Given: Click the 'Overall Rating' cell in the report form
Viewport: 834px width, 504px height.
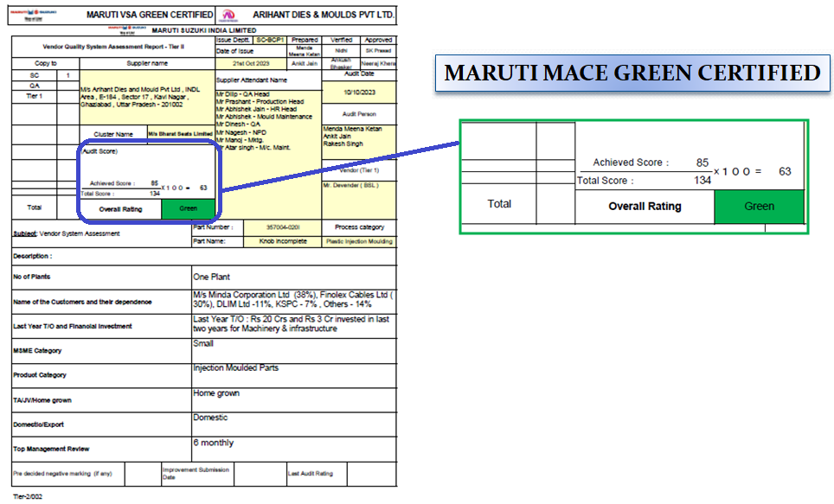Looking at the screenshot, I should (121, 209).
